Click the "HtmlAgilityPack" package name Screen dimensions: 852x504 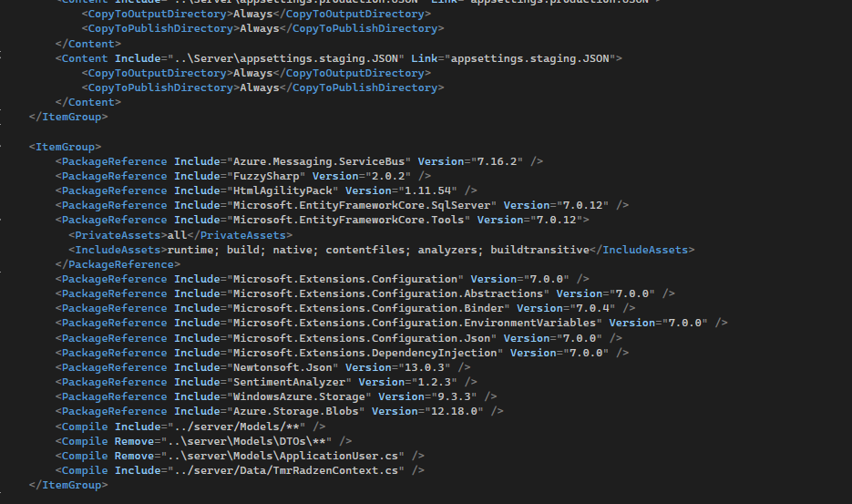[x=282, y=190]
